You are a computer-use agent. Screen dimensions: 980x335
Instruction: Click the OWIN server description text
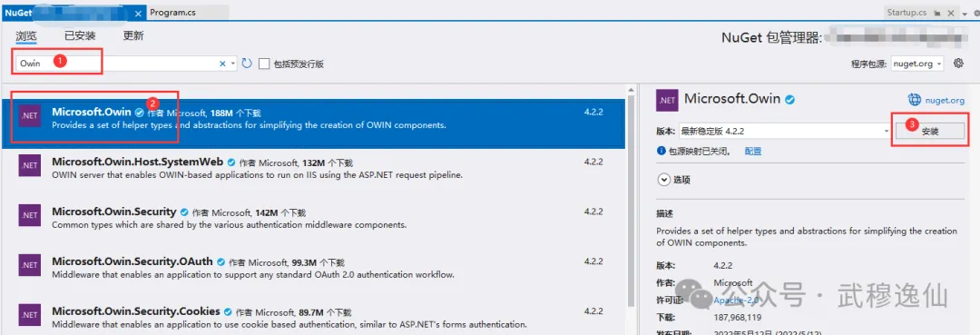(x=257, y=175)
